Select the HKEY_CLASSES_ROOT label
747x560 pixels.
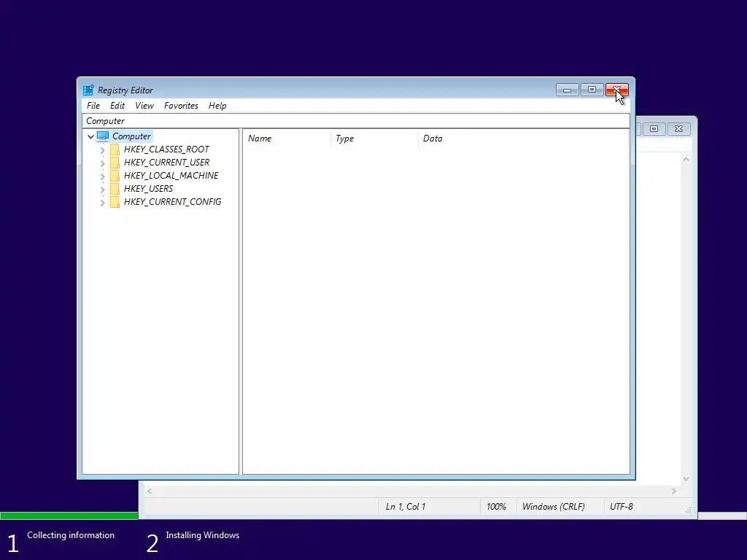click(x=166, y=149)
